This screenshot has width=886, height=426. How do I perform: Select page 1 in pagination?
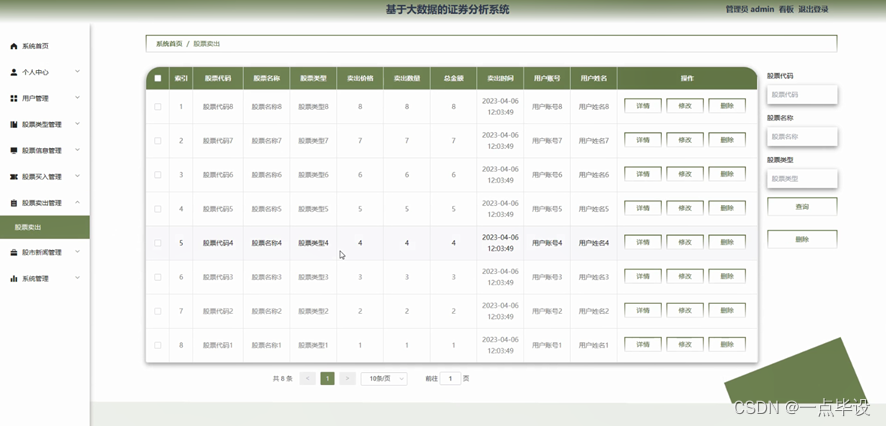327,379
